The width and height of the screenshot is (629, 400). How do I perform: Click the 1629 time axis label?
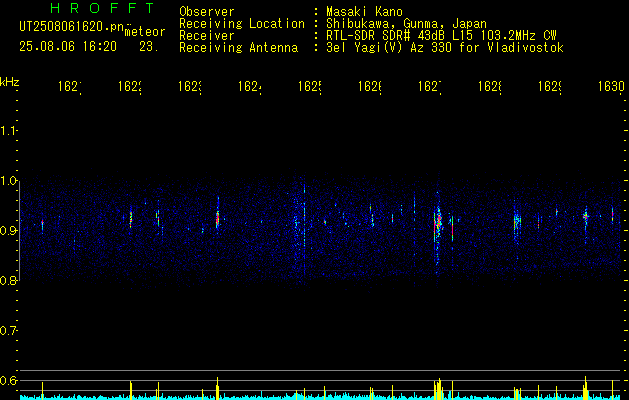[550, 87]
